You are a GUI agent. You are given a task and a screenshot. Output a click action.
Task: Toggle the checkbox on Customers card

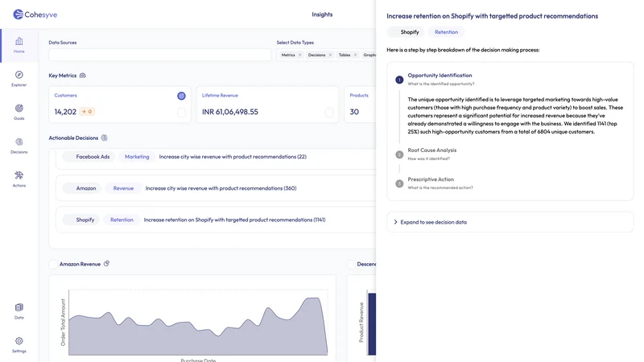(181, 113)
